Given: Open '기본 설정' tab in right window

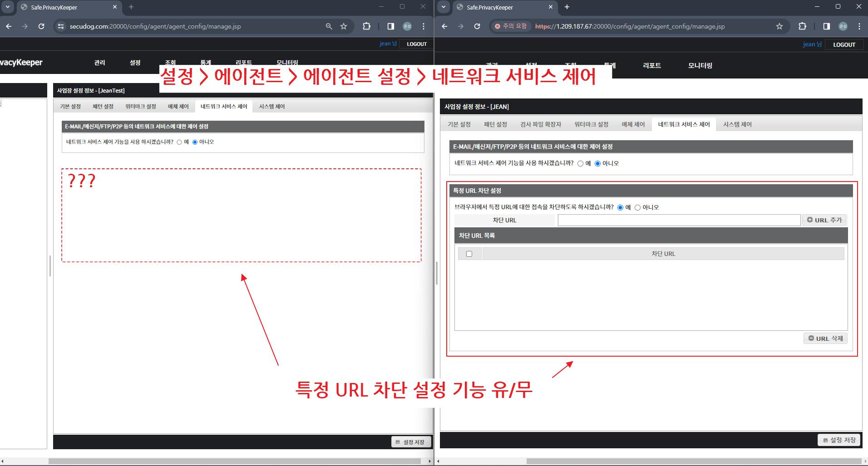Looking at the screenshot, I should [459, 124].
